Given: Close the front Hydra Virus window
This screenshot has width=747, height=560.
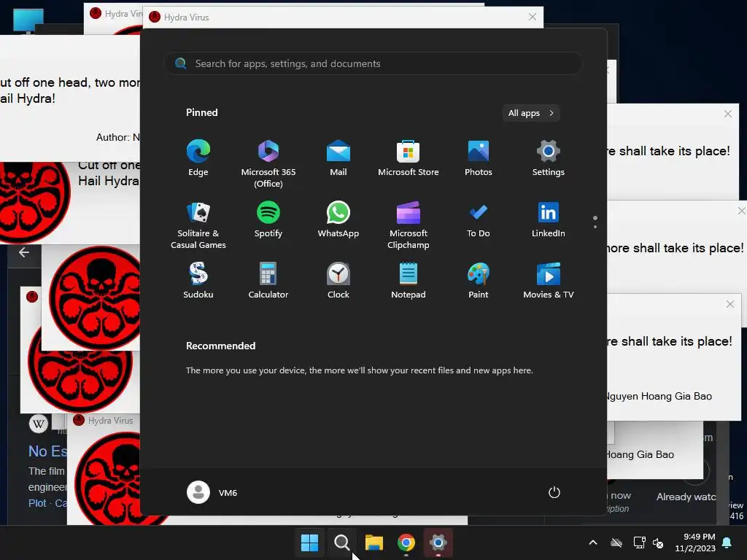Looking at the screenshot, I should [x=532, y=17].
